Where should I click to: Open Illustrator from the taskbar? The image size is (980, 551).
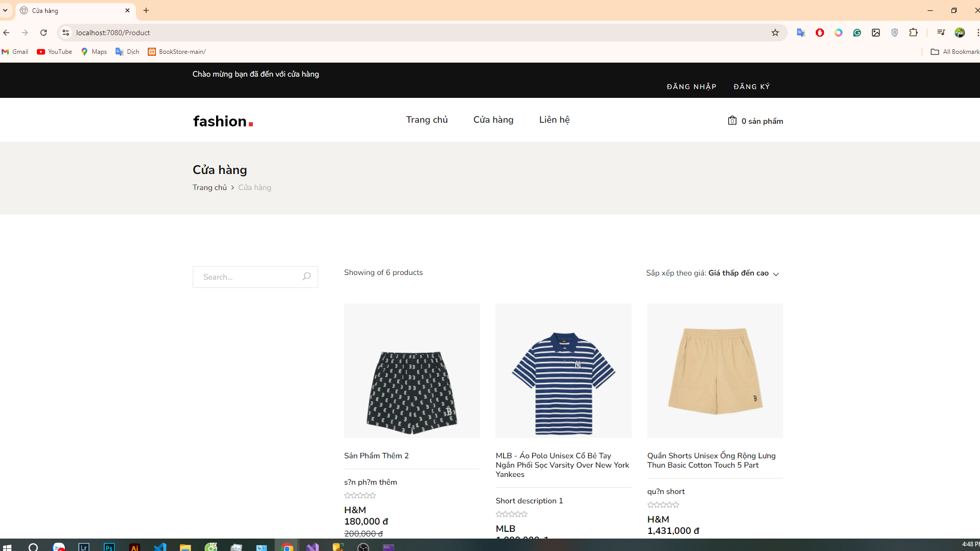tap(135, 547)
